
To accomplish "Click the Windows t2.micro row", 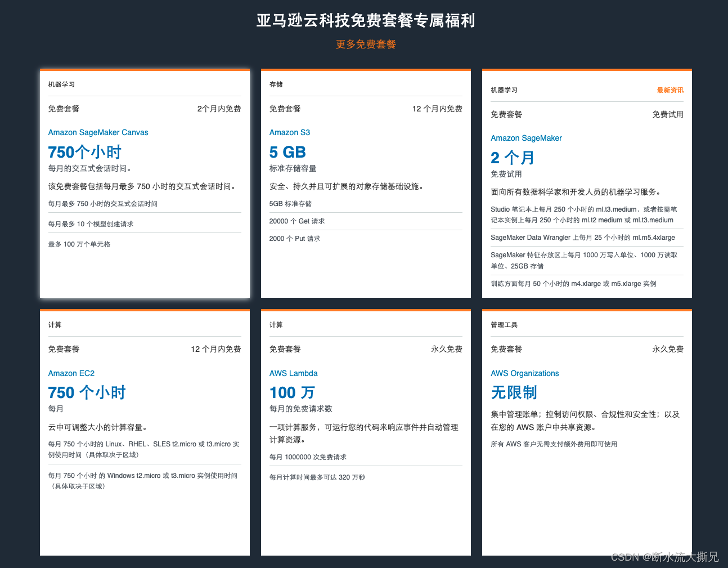I will 145,481.
